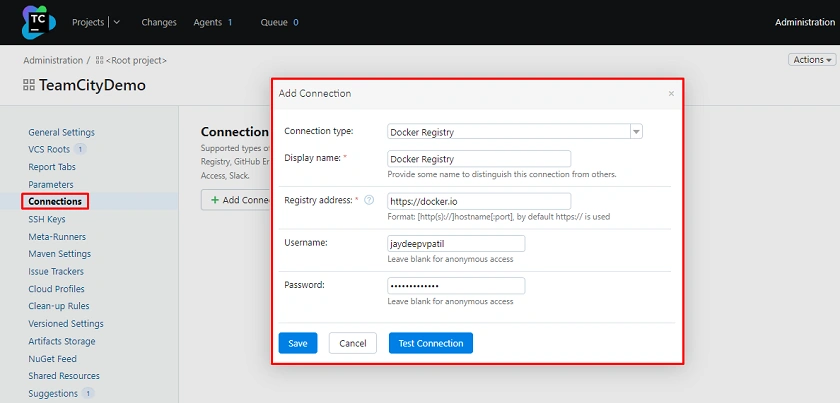
Task: Click the Password input field
Action: point(456,286)
